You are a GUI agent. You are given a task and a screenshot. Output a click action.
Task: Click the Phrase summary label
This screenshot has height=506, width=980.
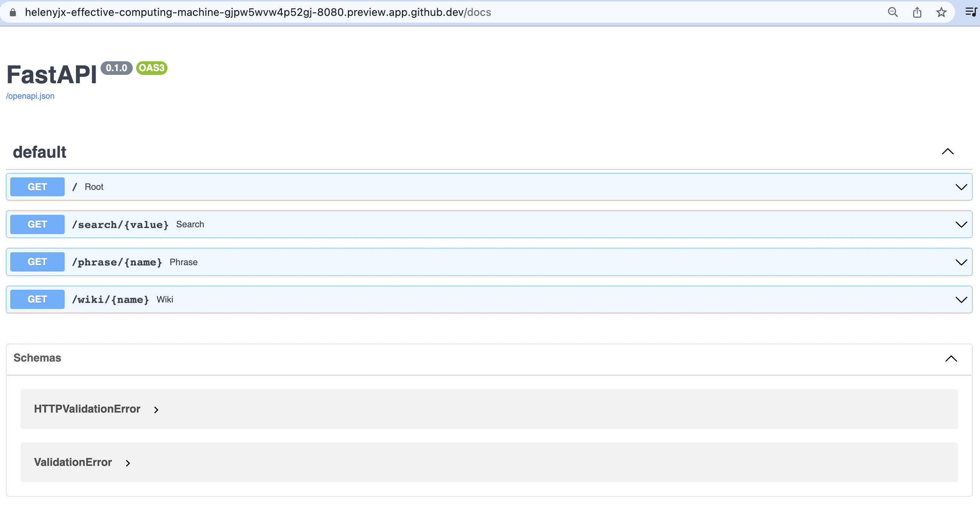point(183,262)
